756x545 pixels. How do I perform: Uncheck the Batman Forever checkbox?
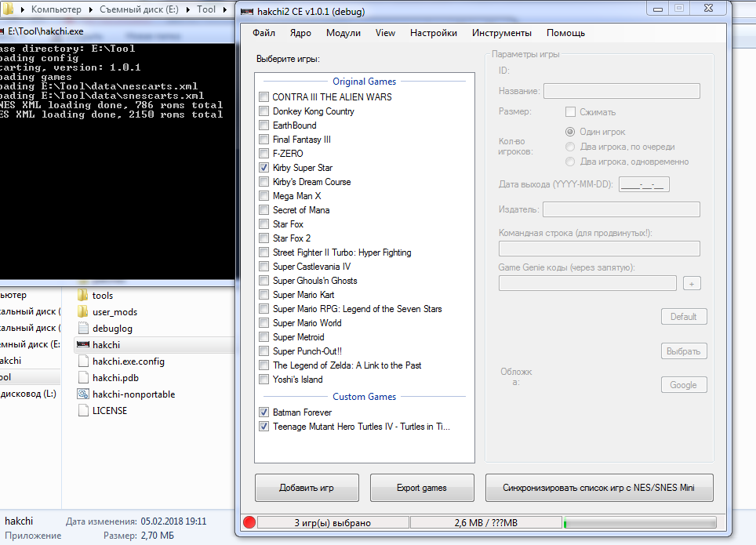point(264,412)
